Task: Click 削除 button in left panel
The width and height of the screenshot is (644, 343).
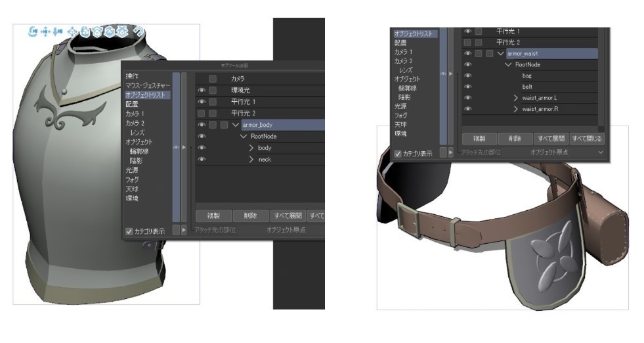Action: pos(250,216)
